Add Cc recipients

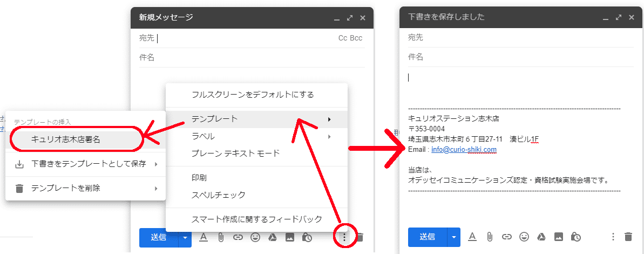(343, 38)
